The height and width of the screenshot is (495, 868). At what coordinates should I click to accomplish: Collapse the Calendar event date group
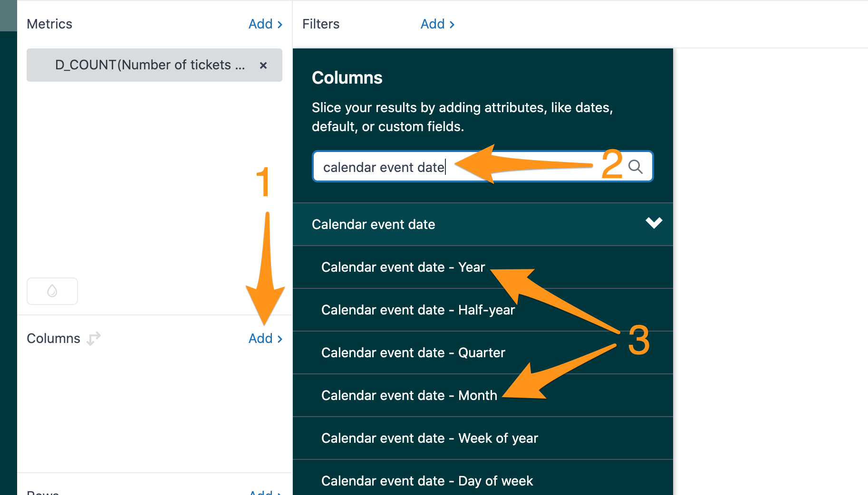pyautogui.click(x=654, y=223)
